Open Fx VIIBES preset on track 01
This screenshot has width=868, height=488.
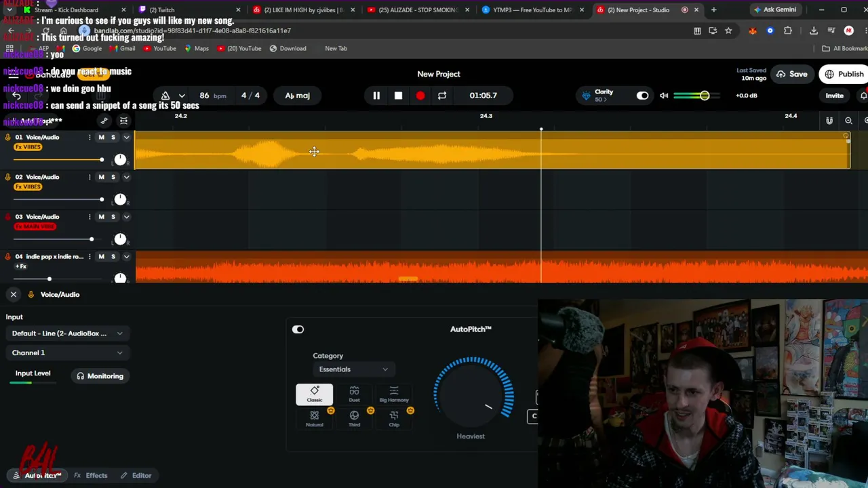tap(28, 147)
